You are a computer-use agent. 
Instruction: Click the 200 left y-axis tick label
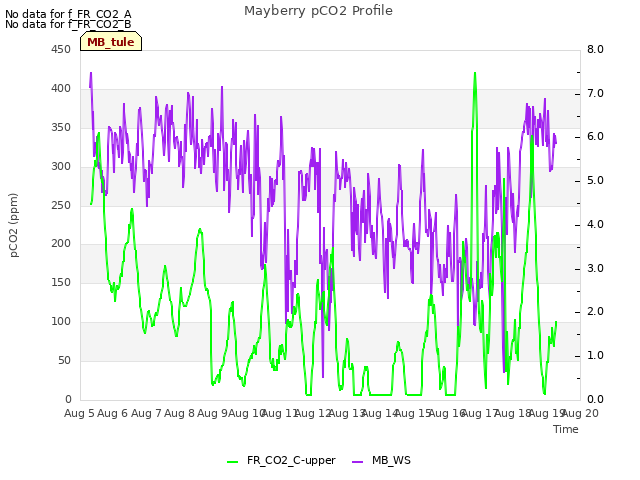click(x=61, y=244)
